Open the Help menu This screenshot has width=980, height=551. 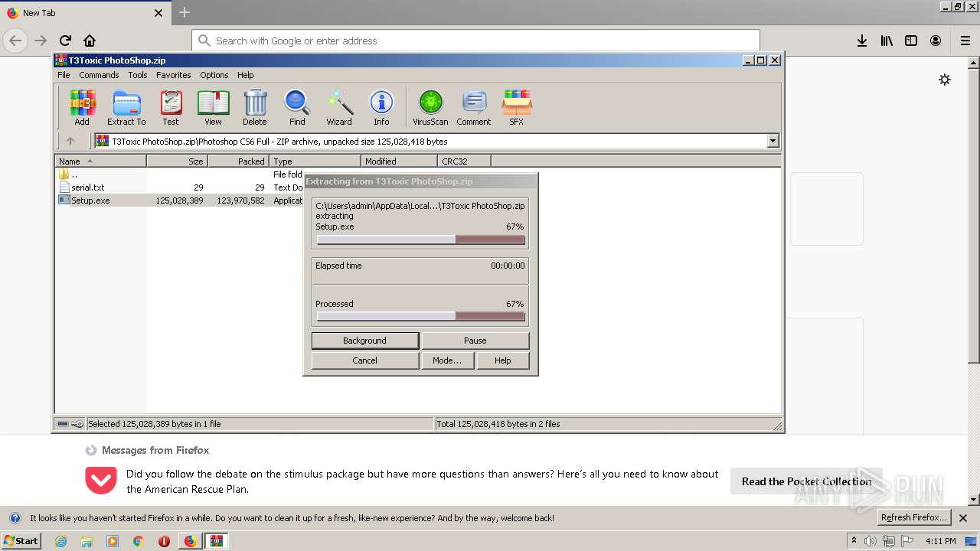245,75
